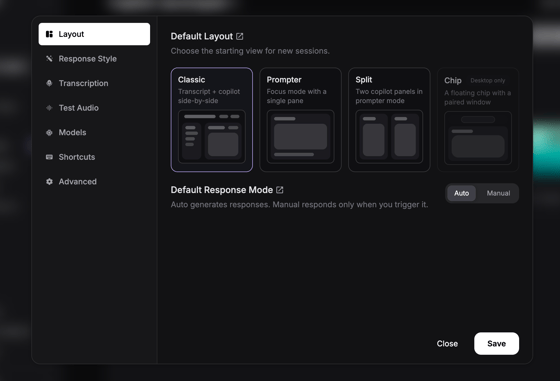Viewport: 560px width, 381px height.
Task: Click the Shortcuts keyboard icon
Action: tap(49, 157)
